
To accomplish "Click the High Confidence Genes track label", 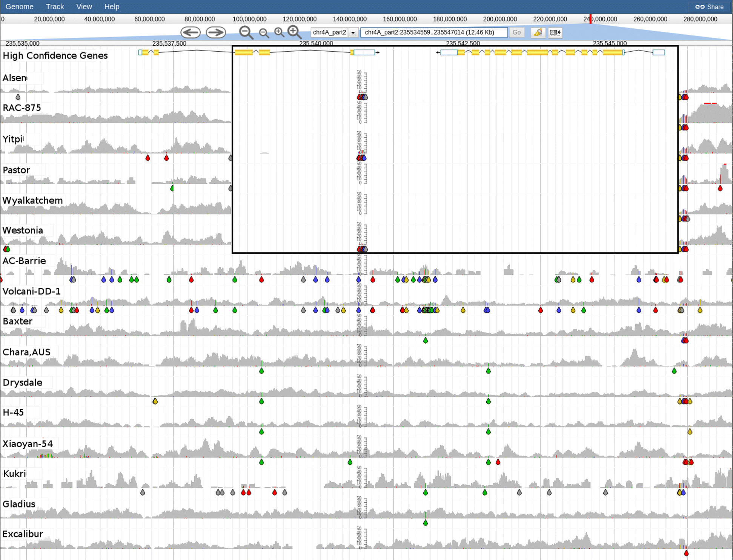I will [x=55, y=56].
